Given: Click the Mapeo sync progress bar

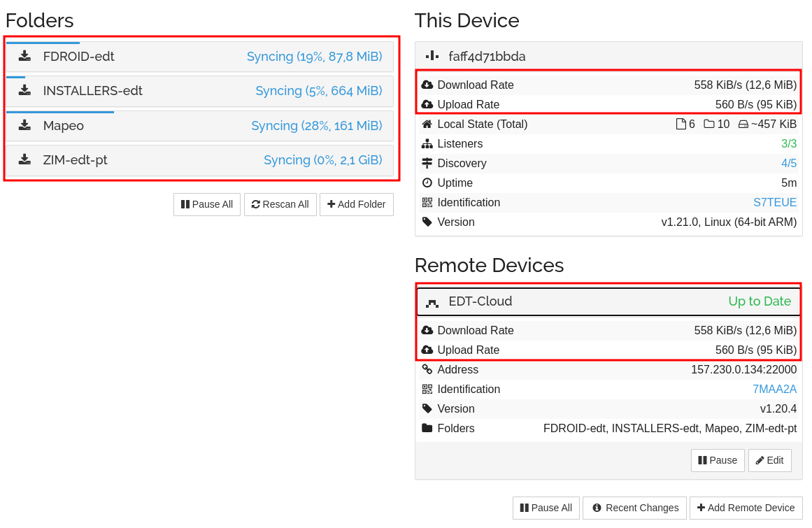Looking at the screenshot, I should click(x=60, y=112).
